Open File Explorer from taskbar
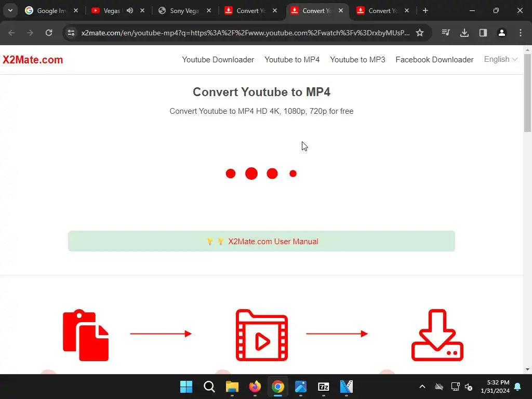The width and height of the screenshot is (532, 399). click(232, 387)
